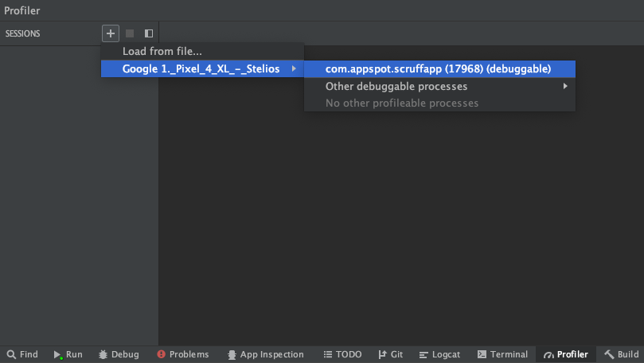This screenshot has height=363, width=644.
Task: Open the TODO tool window
Action: pyautogui.click(x=343, y=354)
